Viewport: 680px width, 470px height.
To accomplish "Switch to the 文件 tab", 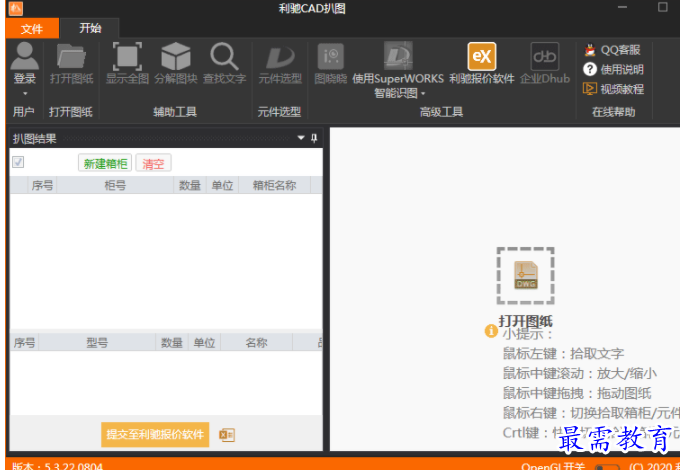I will click(32, 29).
